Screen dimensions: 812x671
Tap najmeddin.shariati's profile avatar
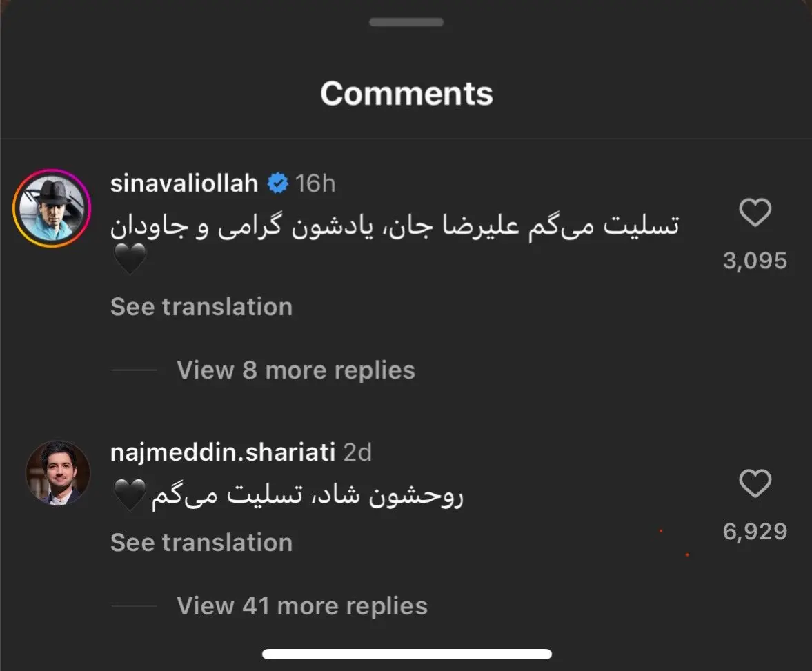[x=58, y=473]
